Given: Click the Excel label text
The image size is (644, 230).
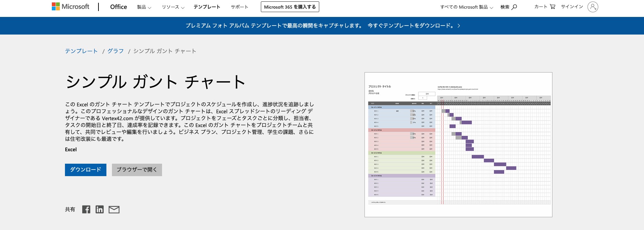Looking at the screenshot, I should [71, 150].
